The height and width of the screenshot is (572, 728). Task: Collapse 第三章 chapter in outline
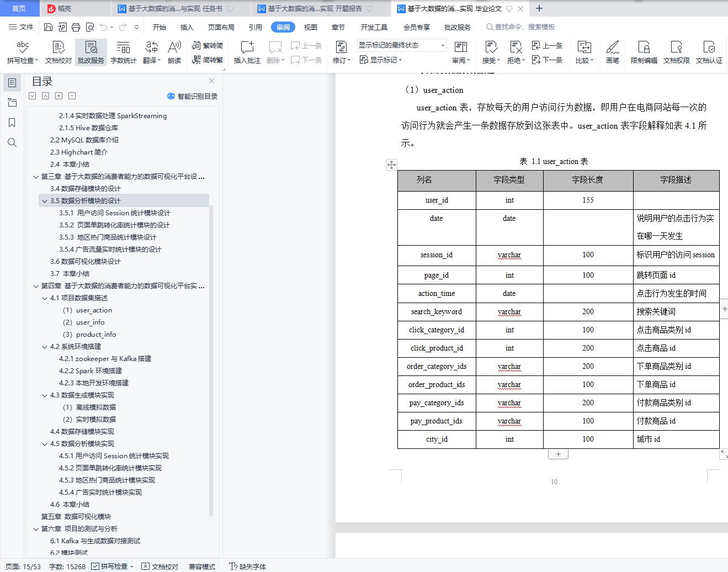click(36, 177)
